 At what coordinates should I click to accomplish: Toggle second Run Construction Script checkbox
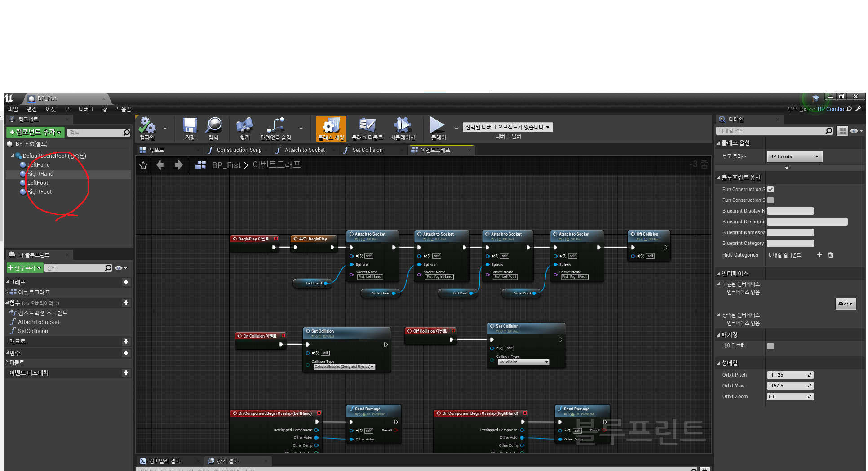(771, 200)
